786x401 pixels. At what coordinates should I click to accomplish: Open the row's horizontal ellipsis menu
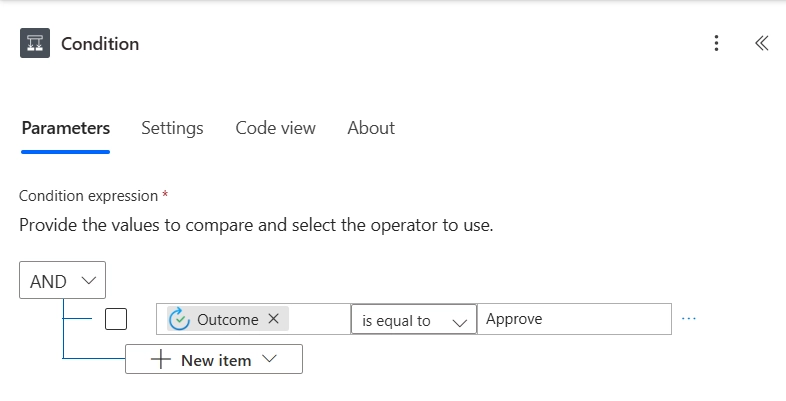[x=688, y=319]
